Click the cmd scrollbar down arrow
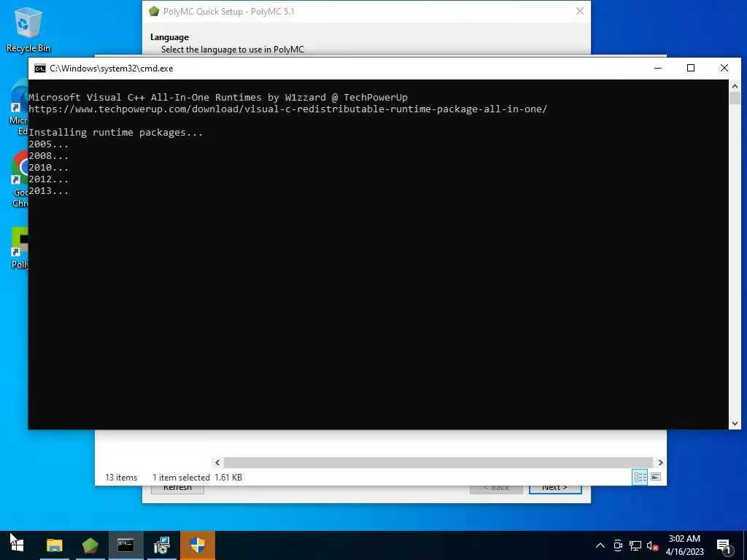747x560 pixels. click(735, 424)
